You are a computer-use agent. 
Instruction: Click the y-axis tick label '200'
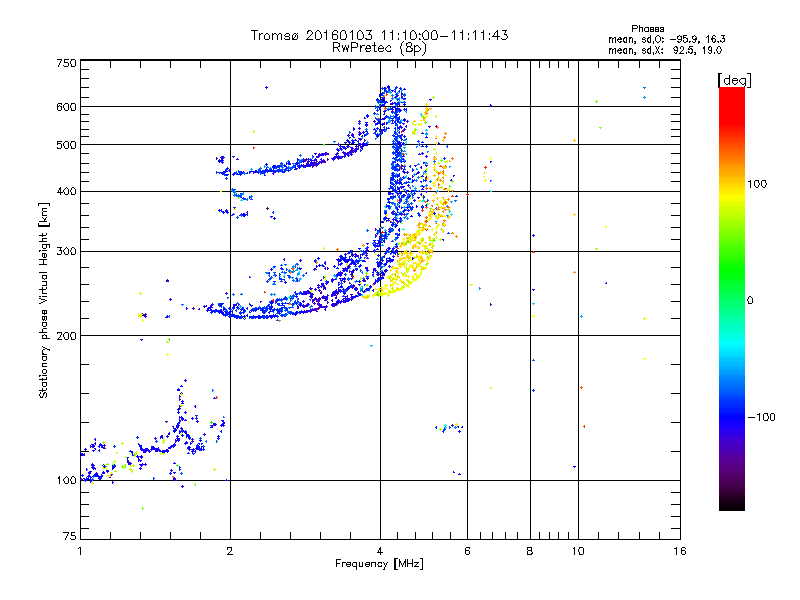click(66, 336)
